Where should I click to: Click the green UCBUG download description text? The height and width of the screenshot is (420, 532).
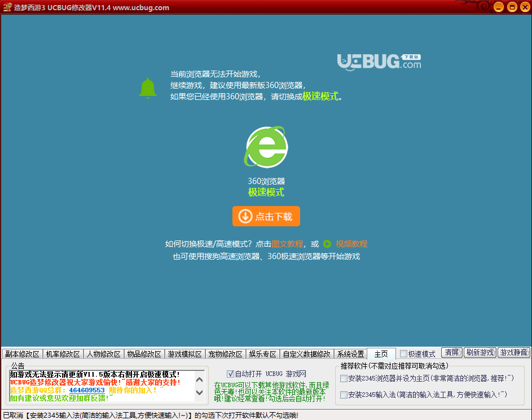click(271, 392)
